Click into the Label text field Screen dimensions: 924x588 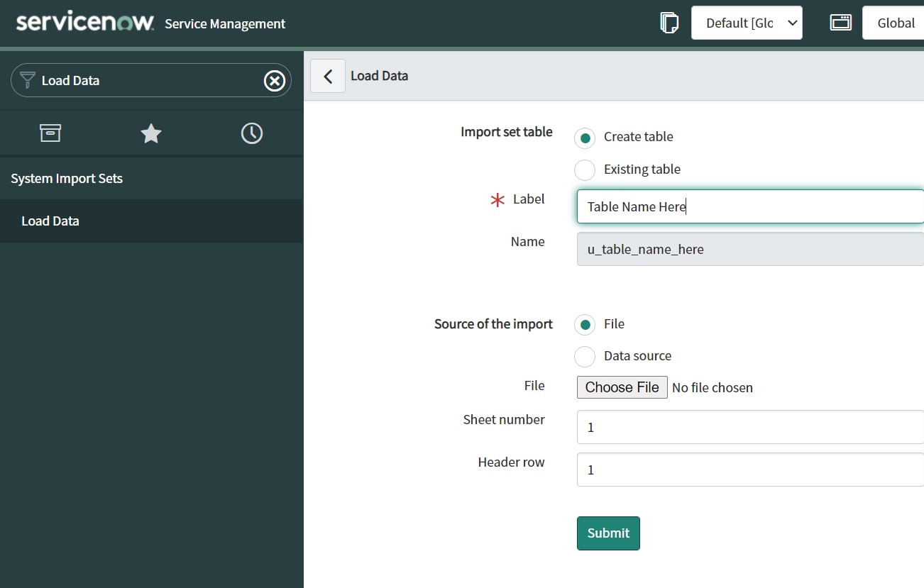[x=750, y=206]
